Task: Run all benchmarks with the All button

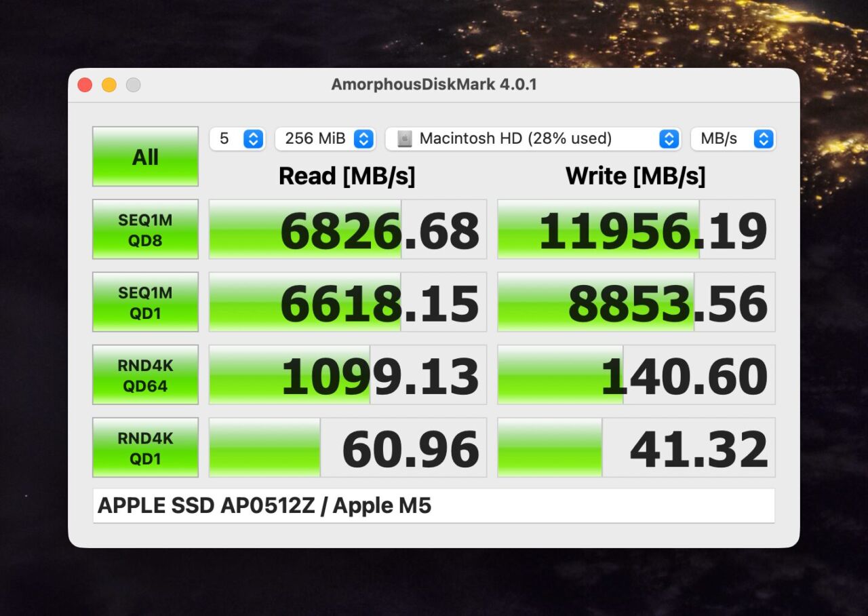Action: (145, 157)
